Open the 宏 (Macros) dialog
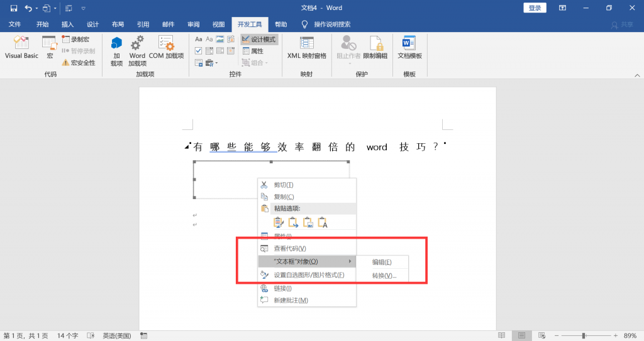The height and width of the screenshot is (341, 644). point(50,47)
